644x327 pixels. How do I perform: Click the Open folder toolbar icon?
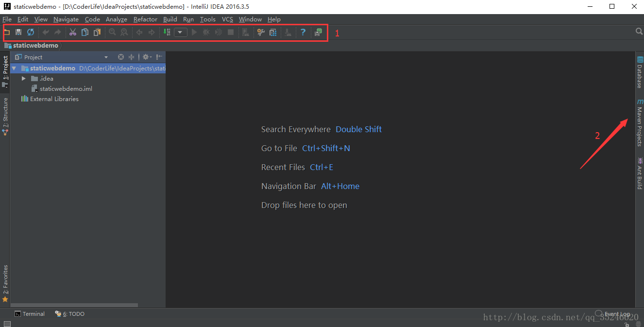(7, 32)
